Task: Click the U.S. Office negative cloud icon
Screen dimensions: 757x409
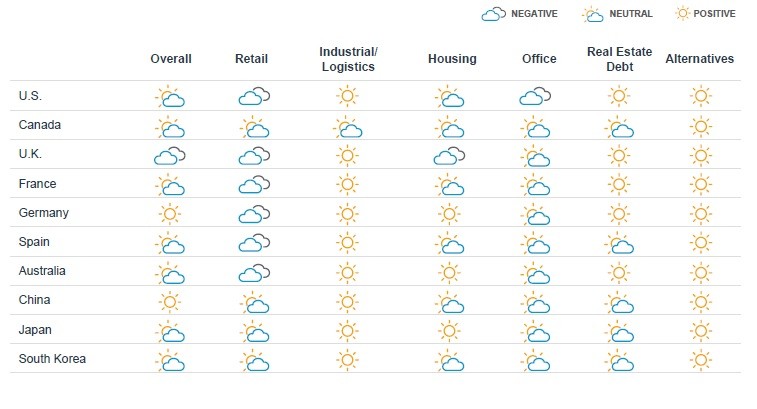Action: (535, 97)
